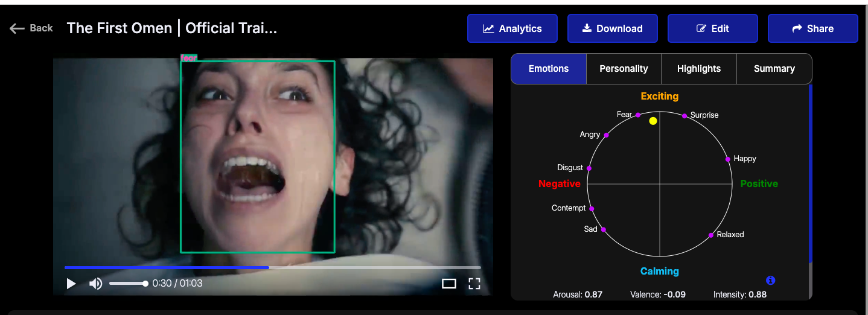The height and width of the screenshot is (315, 868).
Task: Select the Relaxed point on the wheel
Action: click(x=711, y=235)
